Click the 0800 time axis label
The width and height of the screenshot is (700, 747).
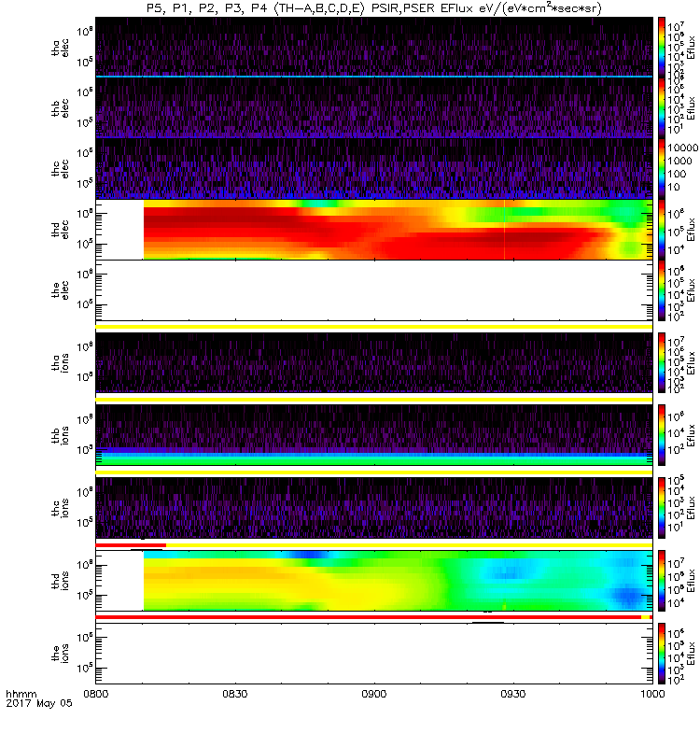coord(96,694)
